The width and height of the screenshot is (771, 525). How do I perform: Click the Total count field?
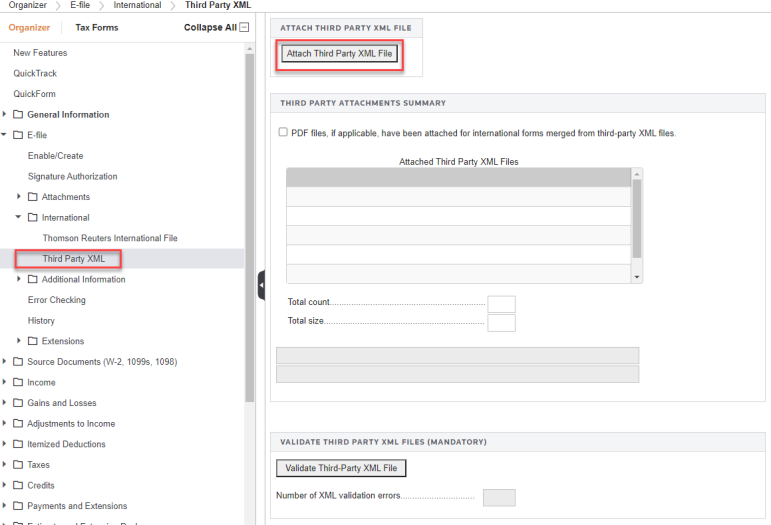tap(500, 304)
